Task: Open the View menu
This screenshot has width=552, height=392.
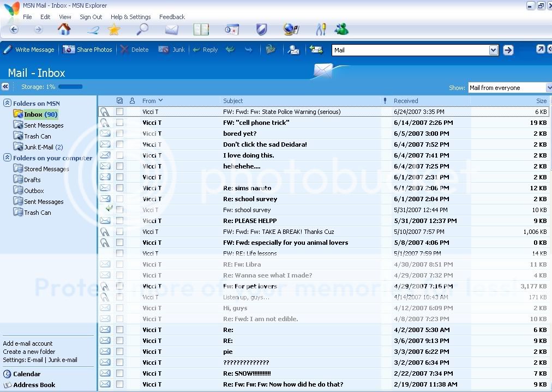Action: pyautogui.click(x=65, y=17)
